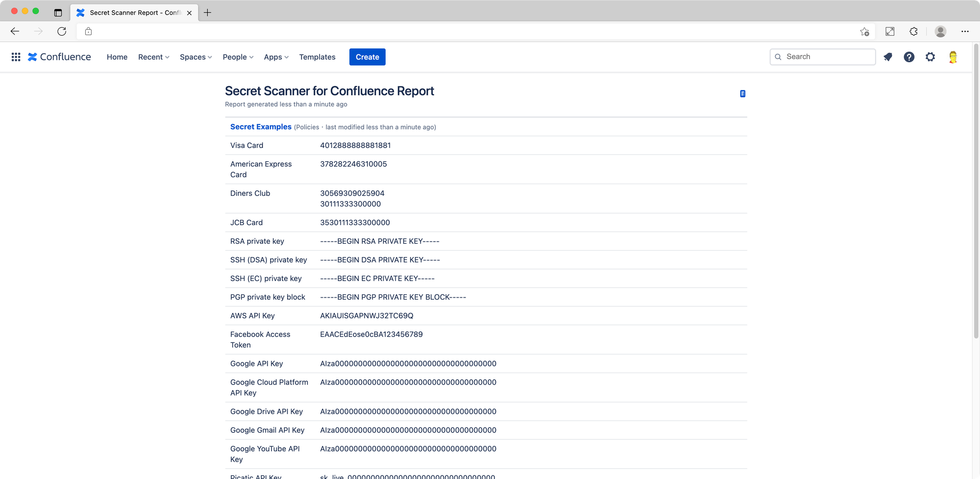Toggle the tab actions sidebar icon
The height and width of the screenshot is (479, 980).
[58, 12]
